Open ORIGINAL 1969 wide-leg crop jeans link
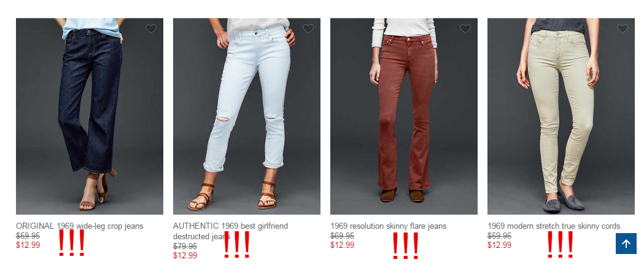Screen dimensions: 644x270 80,226
